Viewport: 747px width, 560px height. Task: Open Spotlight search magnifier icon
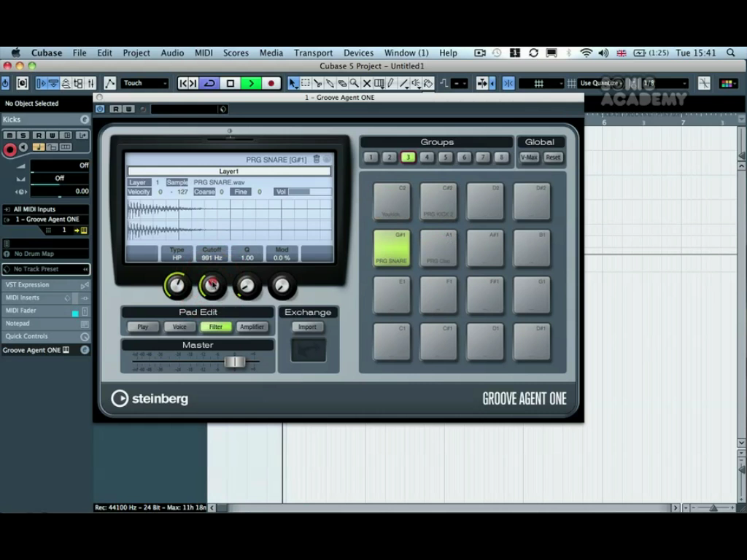click(731, 52)
